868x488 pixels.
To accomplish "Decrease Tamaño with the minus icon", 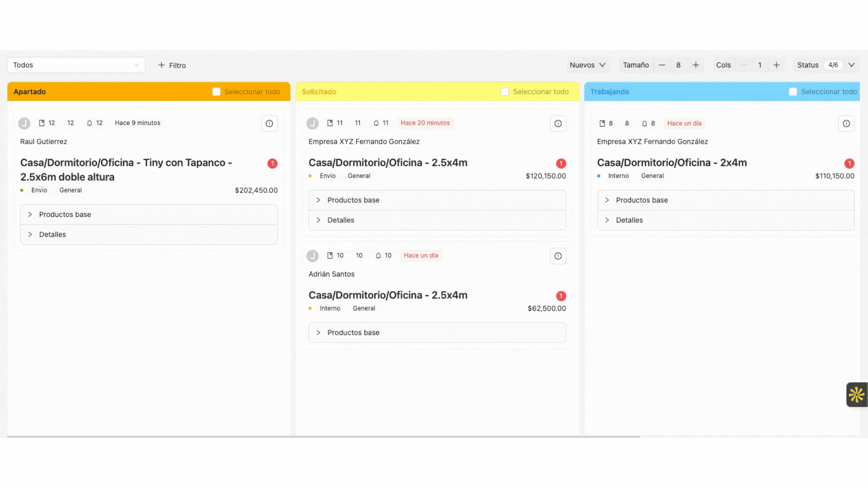I will coord(662,65).
